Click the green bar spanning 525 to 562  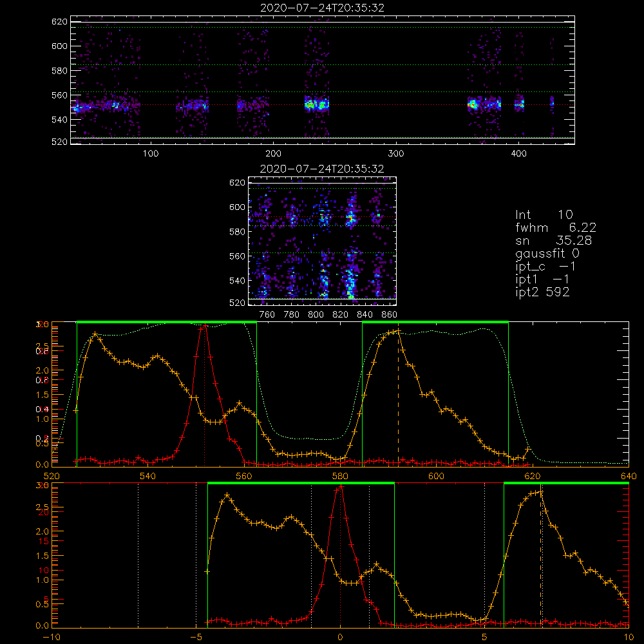pyautogui.click(x=167, y=322)
